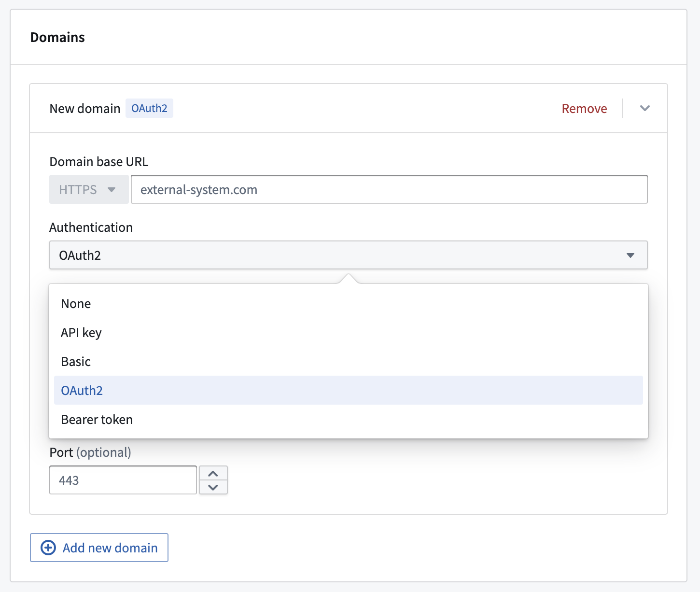Viewport: 700px width, 592px height.
Task: Select None authentication option
Action: point(348,304)
